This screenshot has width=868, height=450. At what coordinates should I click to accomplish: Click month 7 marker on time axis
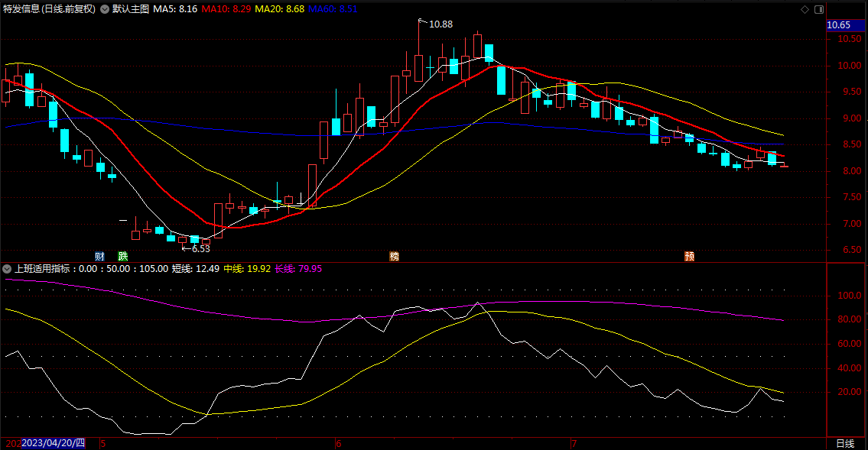[x=574, y=443]
